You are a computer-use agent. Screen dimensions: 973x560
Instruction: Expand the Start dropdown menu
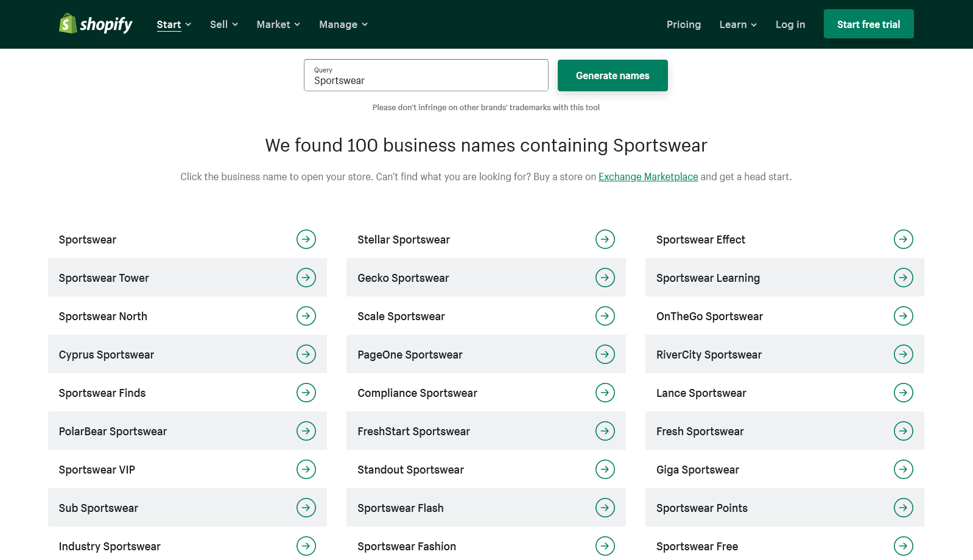(174, 24)
